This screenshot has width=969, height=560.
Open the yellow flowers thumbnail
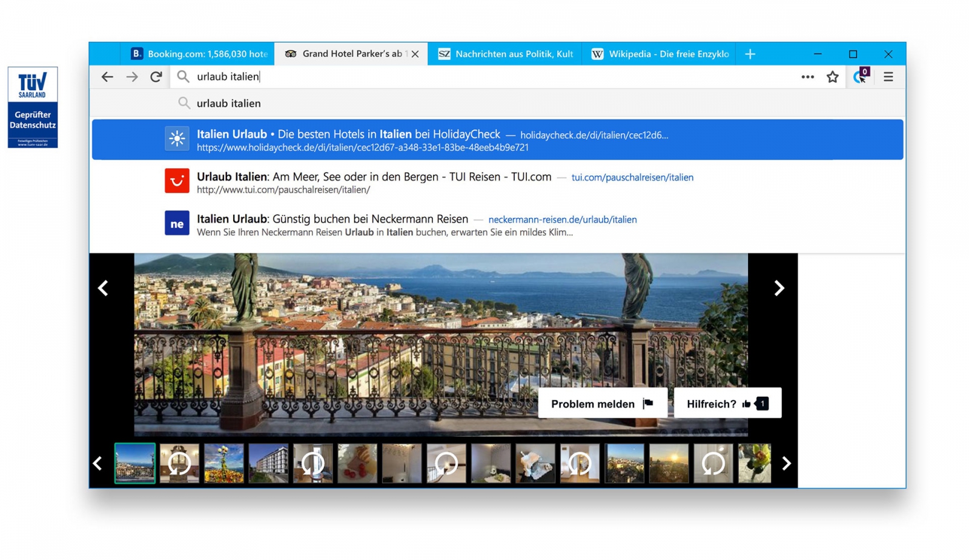[x=224, y=464]
